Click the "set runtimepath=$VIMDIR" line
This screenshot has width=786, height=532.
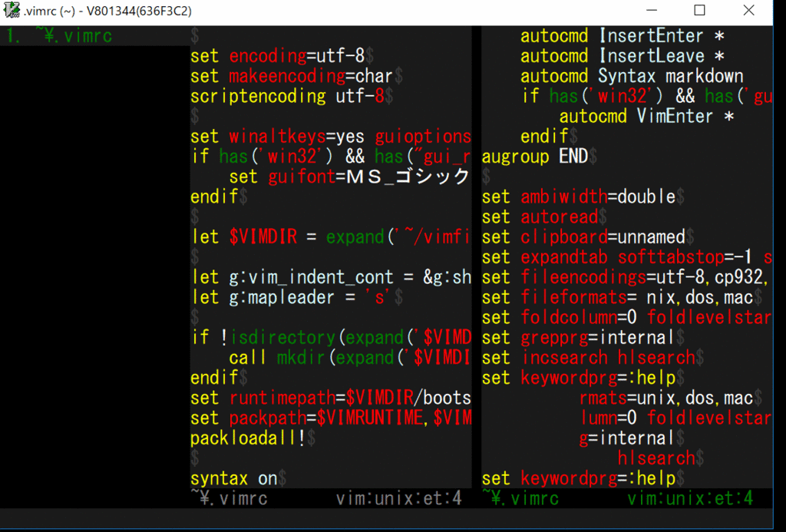[331, 398]
